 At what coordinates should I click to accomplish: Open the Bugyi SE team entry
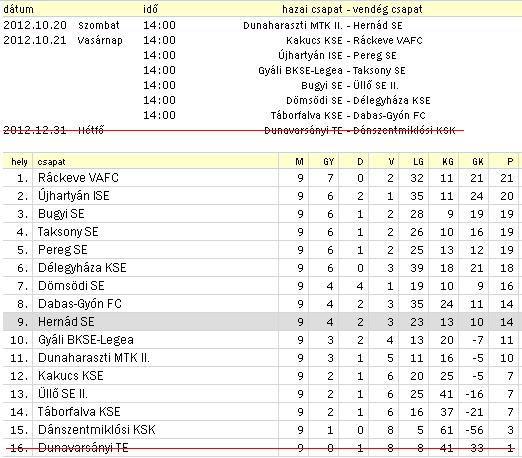(x=61, y=214)
